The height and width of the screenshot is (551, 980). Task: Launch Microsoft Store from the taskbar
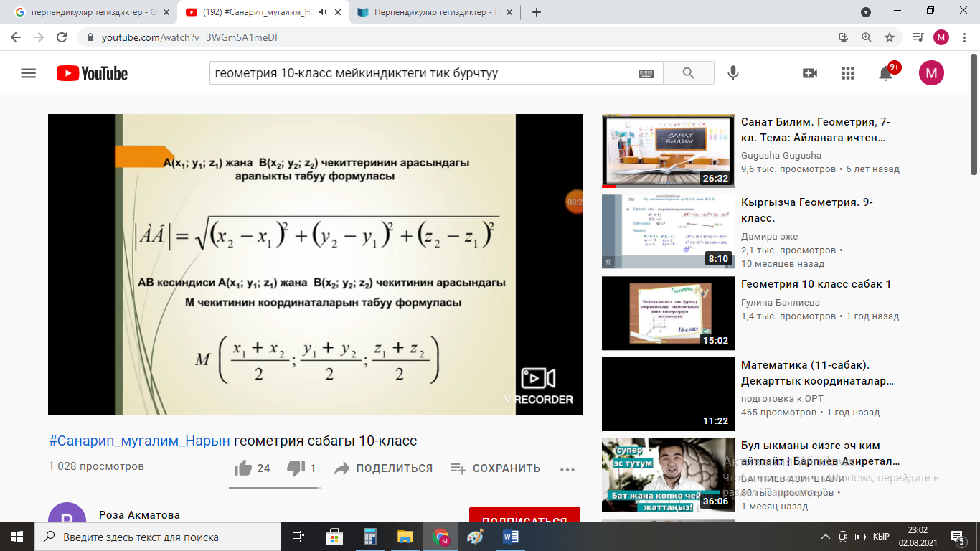(x=334, y=537)
